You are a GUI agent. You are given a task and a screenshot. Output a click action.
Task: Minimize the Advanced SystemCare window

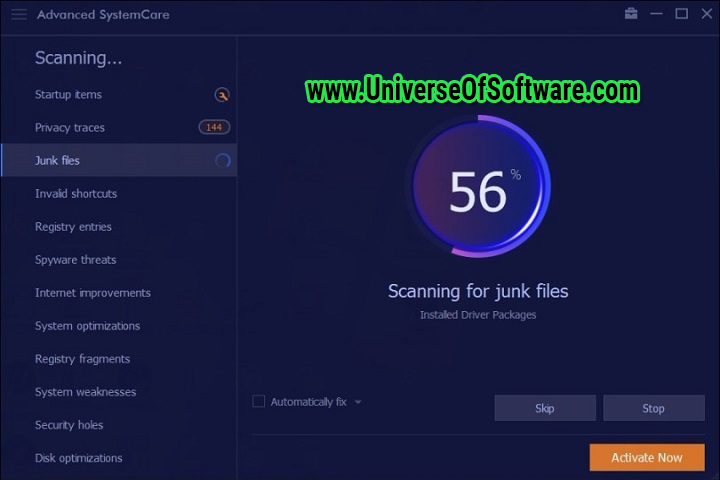[x=656, y=14]
